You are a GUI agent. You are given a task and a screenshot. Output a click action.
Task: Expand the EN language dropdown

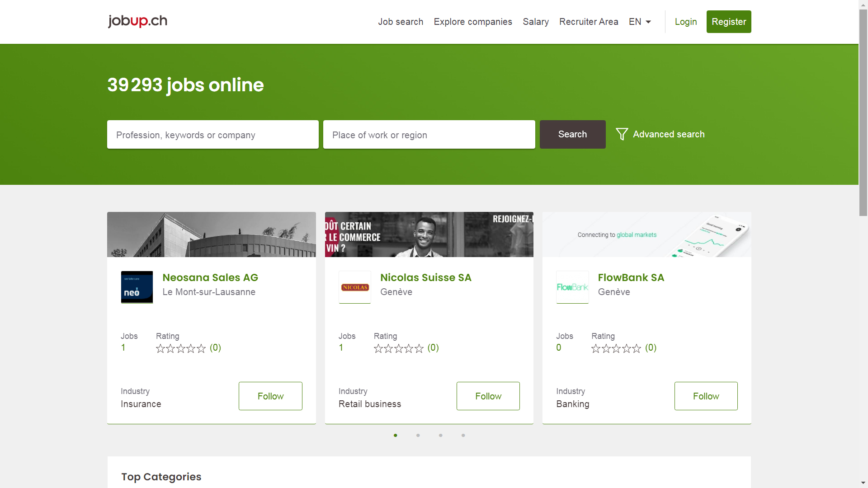click(640, 22)
